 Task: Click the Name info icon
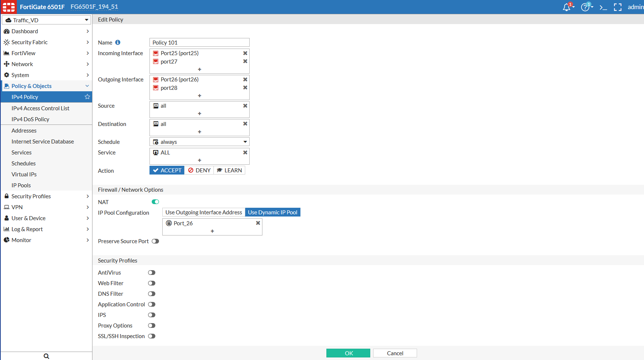118,42
